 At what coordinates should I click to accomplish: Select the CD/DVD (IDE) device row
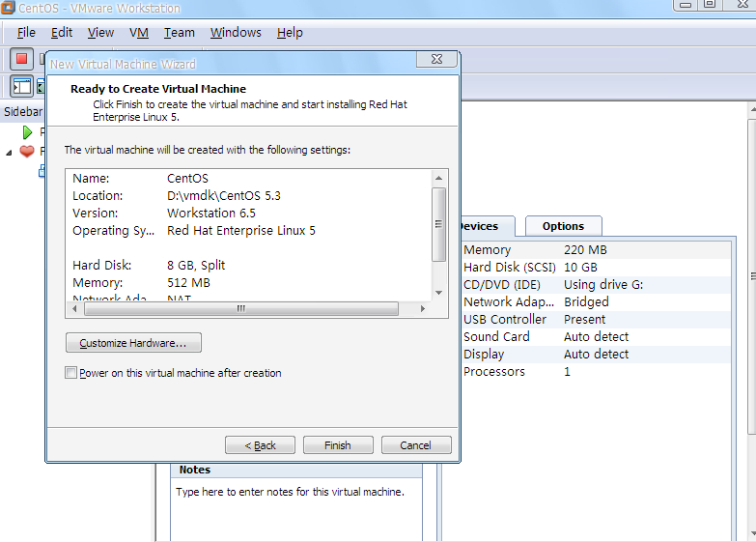point(596,284)
